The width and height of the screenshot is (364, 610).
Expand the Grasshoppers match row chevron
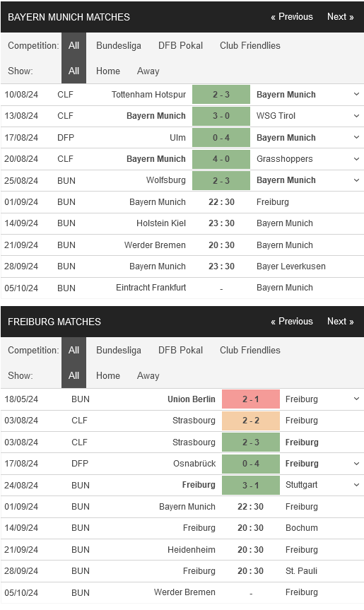tap(356, 159)
